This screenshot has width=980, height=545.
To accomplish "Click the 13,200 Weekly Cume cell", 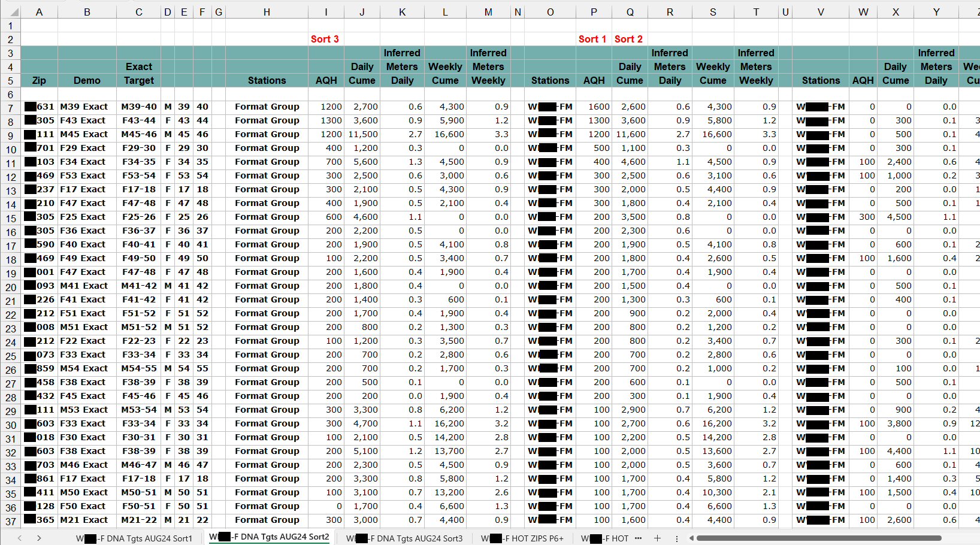I will [445, 492].
